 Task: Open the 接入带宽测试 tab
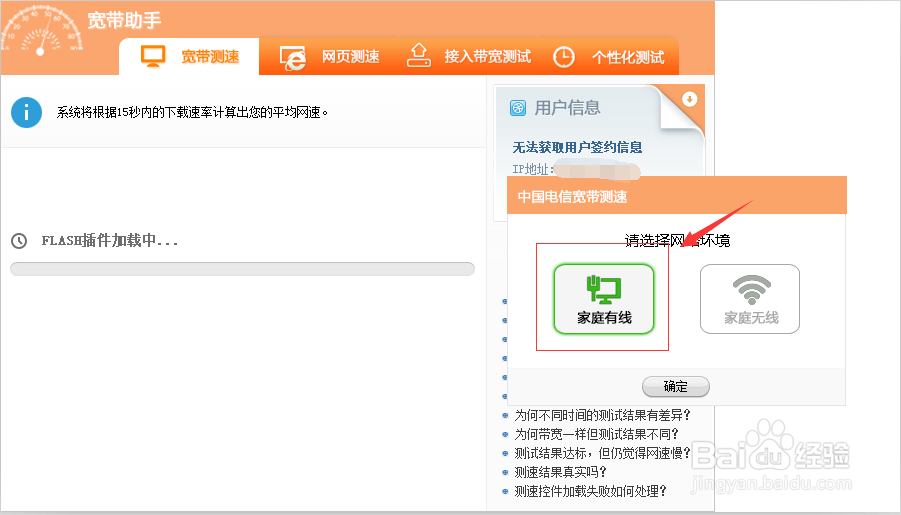[x=469, y=56]
